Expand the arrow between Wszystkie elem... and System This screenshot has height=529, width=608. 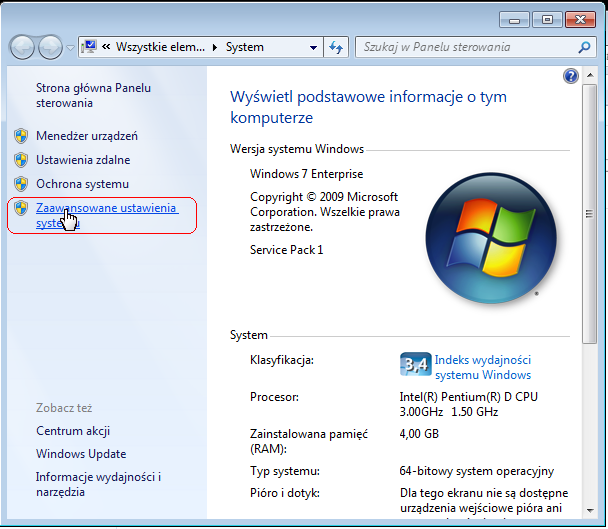coord(215,48)
